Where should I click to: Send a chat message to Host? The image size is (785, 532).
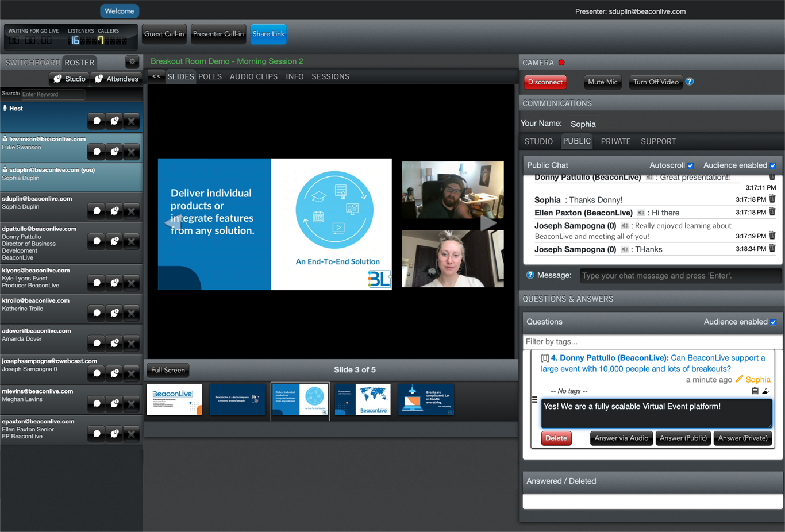97,121
